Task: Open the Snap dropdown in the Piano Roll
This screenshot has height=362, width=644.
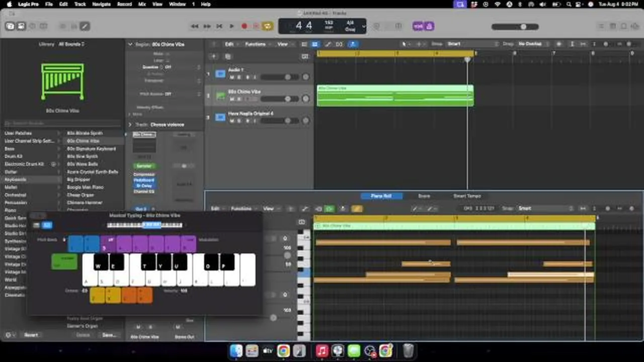Action: point(545,209)
